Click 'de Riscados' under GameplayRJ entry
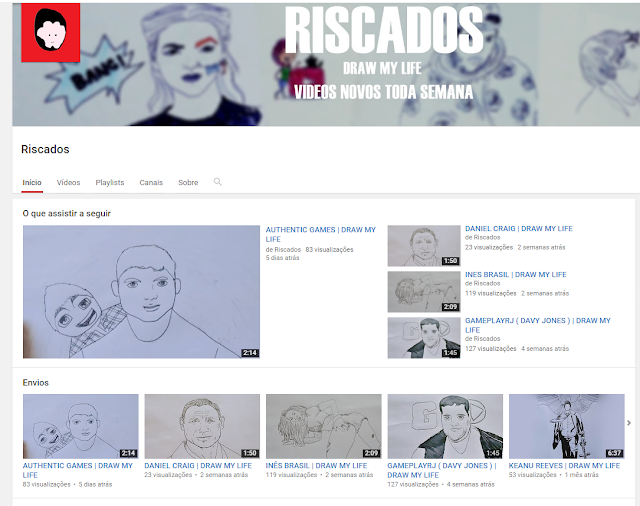 click(x=482, y=339)
